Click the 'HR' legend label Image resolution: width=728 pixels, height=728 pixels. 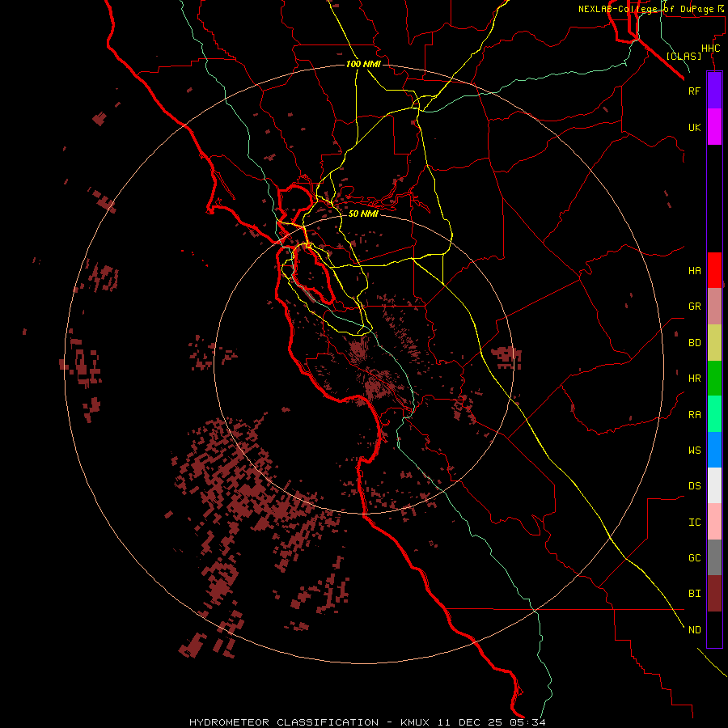coord(694,379)
